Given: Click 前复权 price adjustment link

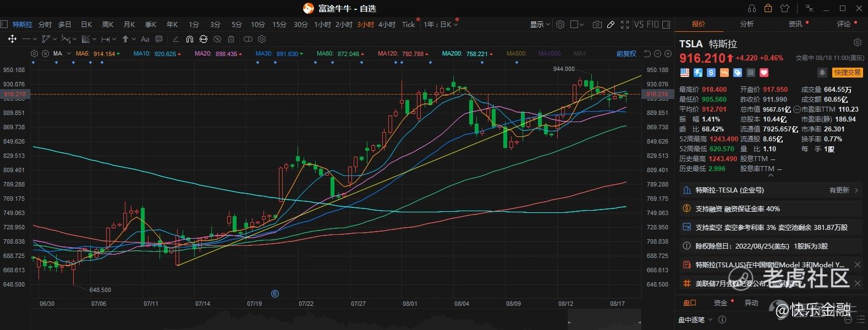Looking at the screenshot, I should 626,54.
